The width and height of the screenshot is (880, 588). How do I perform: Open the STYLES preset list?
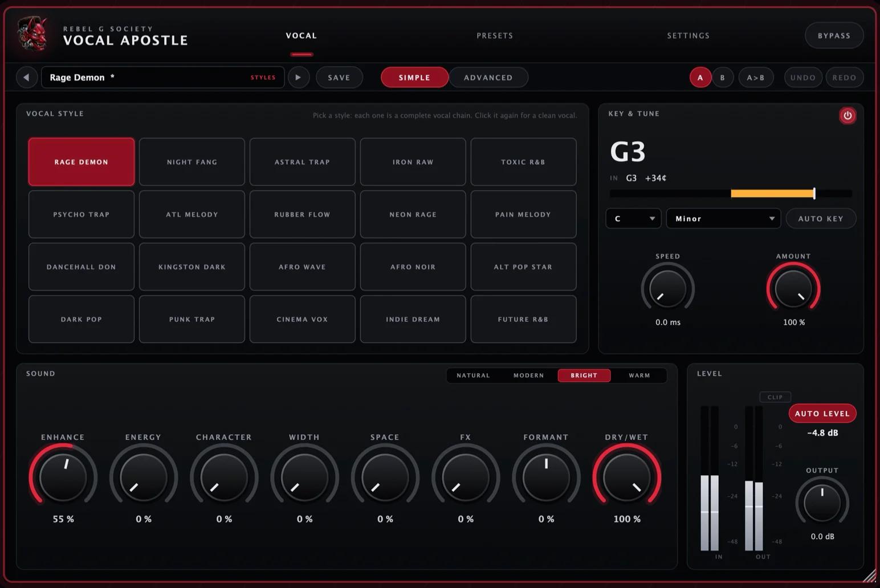point(263,77)
